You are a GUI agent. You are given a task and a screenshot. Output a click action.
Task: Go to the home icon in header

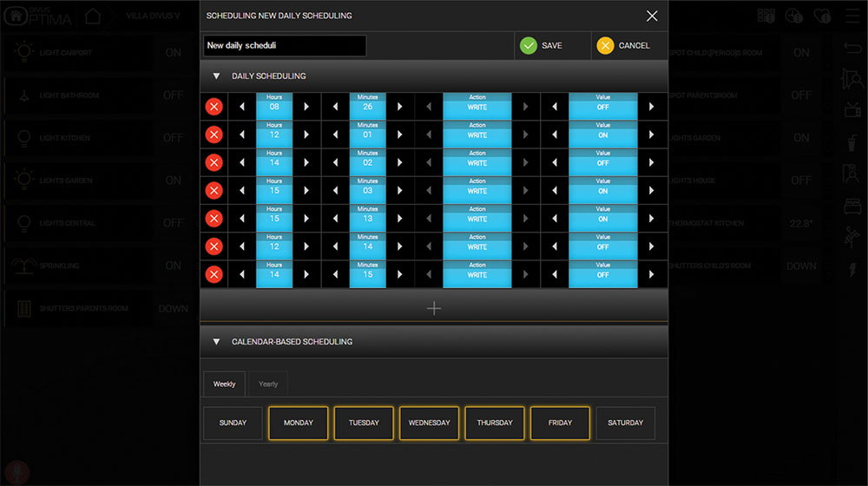coord(93,16)
